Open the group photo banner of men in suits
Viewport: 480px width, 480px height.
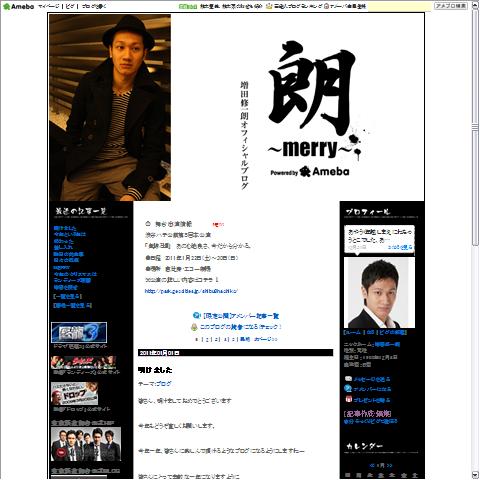(x=86, y=444)
